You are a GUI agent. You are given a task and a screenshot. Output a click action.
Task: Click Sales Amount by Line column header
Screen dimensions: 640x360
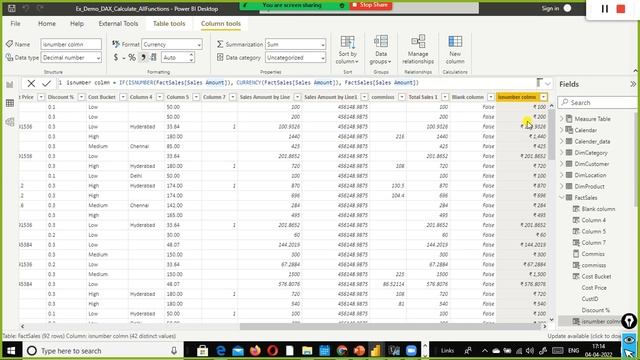pos(265,97)
